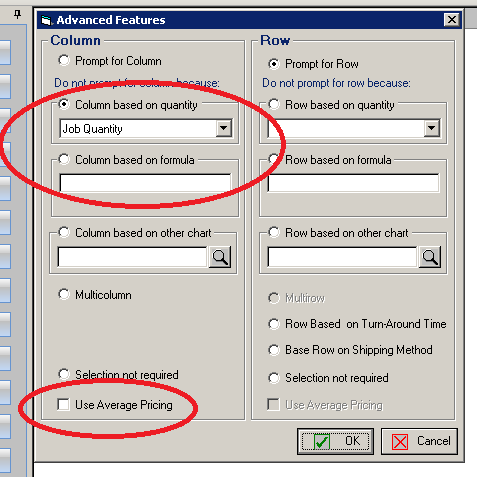This screenshot has width=477, height=477.
Task: Click the row other chart search magnifier icon
Action: coord(430,257)
